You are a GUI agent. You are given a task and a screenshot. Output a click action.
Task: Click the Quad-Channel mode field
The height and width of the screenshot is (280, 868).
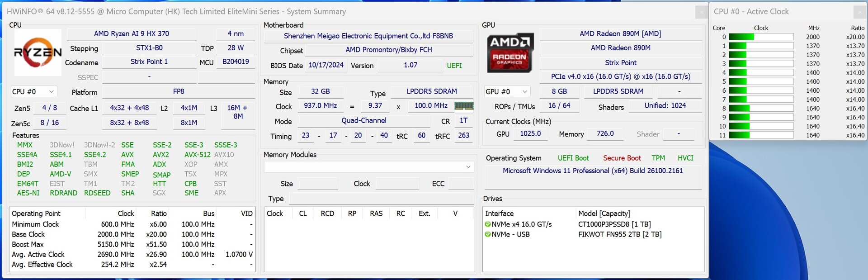click(364, 121)
